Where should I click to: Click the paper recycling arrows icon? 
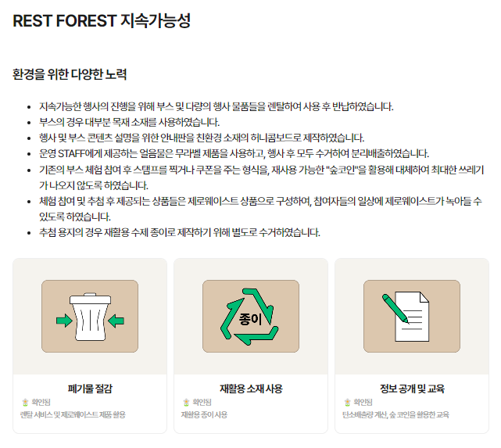click(250, 317)
